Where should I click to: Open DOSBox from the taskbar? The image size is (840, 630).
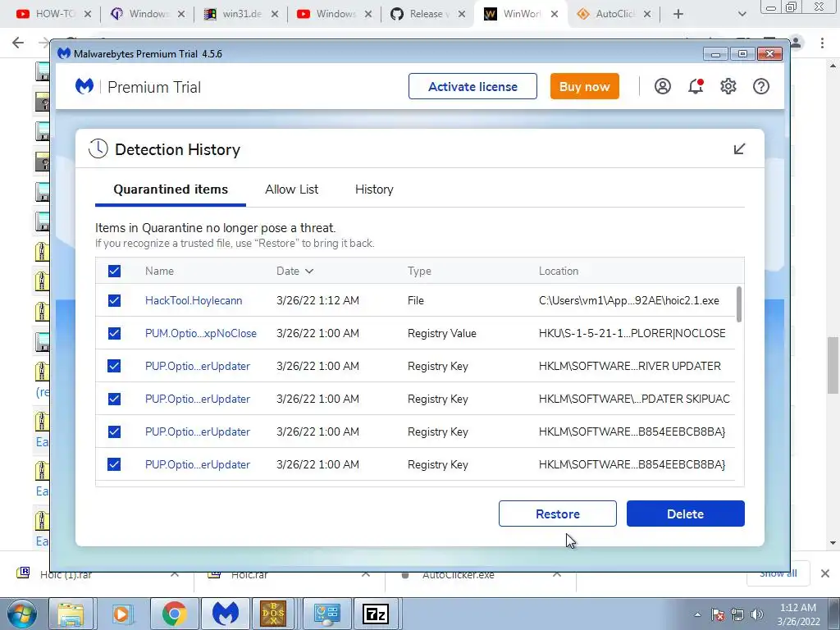(274, 614)
